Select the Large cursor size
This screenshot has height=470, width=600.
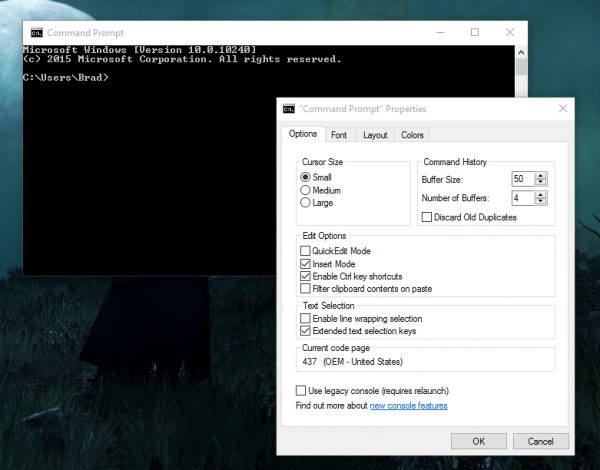click(305, 202)
